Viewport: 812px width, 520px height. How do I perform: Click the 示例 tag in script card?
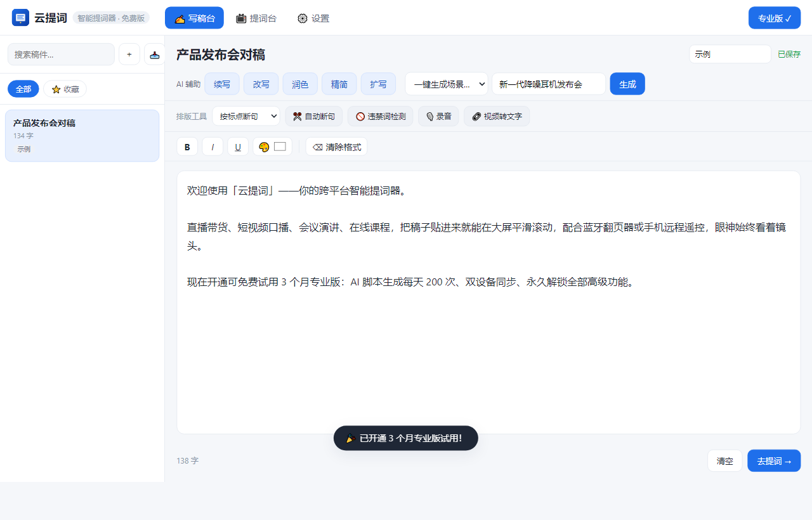click(23, 149)
